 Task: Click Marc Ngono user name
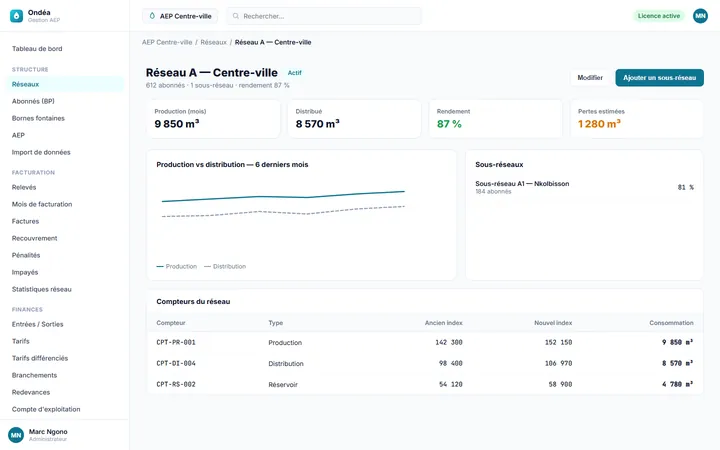click(x=48, y=432)
